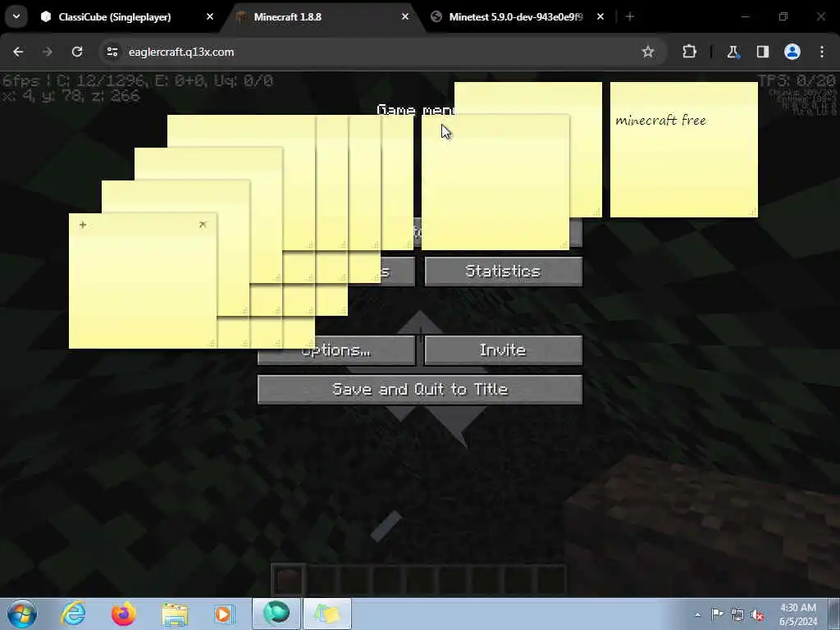Click the Statistics button in game menu

503,271
